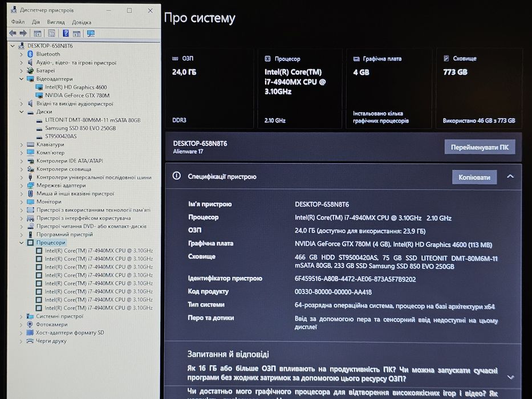Expand the 16 ГБ ОЗП question chevron
This screenshot has height=399, width=532.
click(511, 377)
